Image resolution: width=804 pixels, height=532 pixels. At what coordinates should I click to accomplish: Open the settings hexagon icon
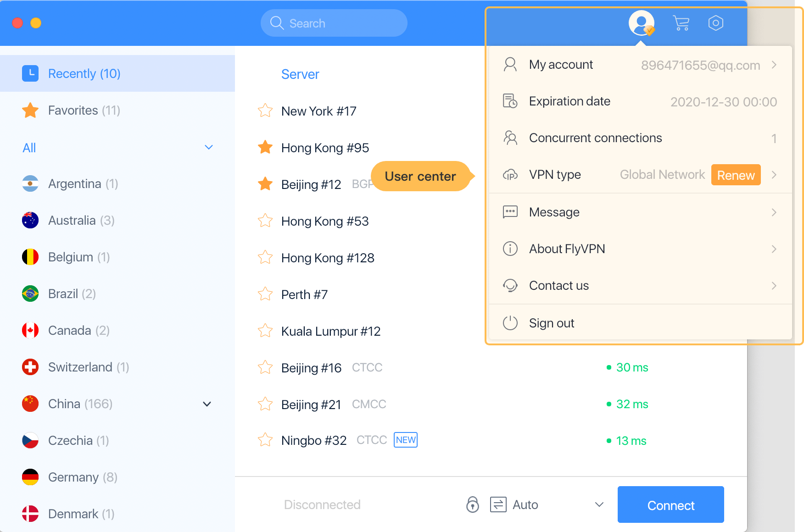tap(715, 23)
